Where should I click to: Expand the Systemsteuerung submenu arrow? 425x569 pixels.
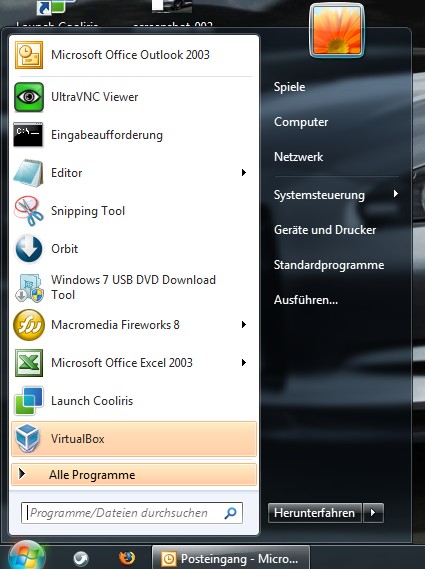coord(396,194)
